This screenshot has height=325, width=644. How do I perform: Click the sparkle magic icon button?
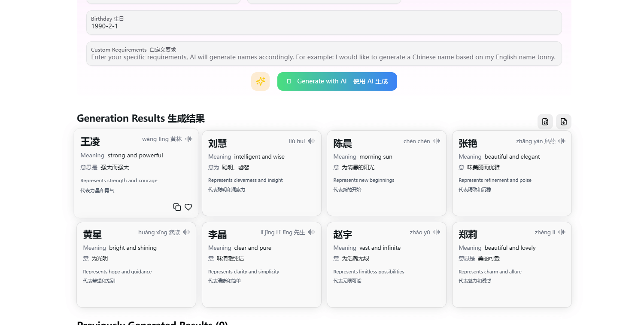(260, 81)
